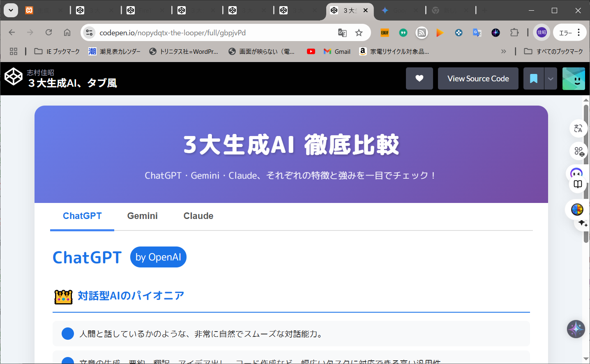Switch to the ChatGPT tab
Screen dimensions: 590x364
point(82,216)
